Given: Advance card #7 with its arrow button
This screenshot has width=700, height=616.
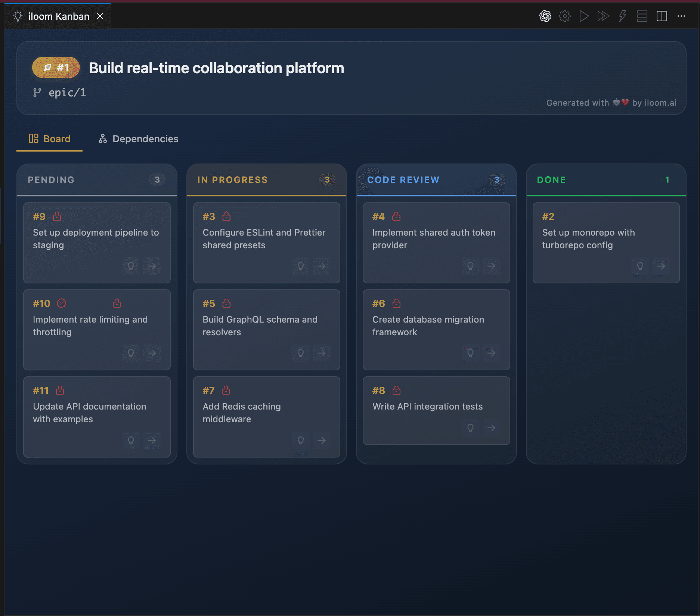Looking at the screenshot, I should 321,441.
